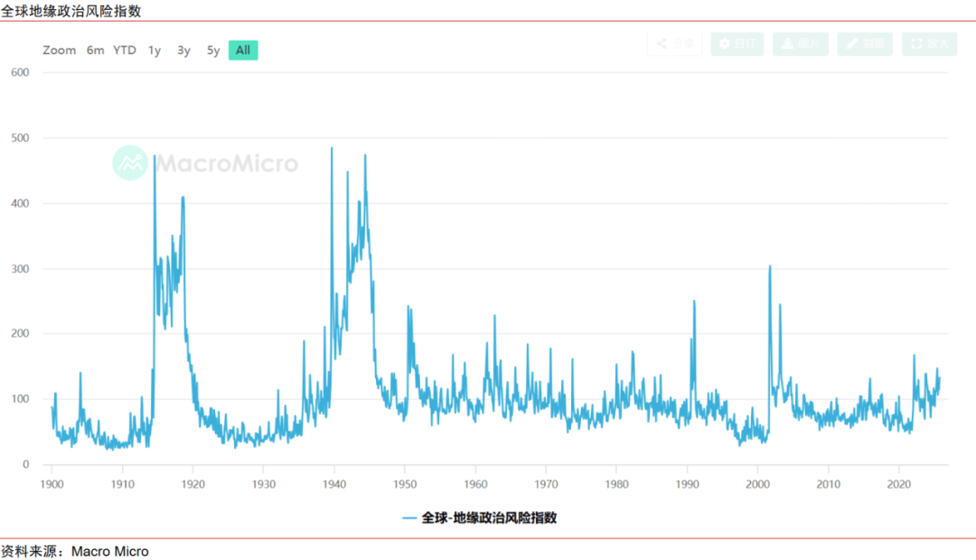Select the 6m zoom range
The height and width of the screenshot is (560, 976).
[96, 51]
